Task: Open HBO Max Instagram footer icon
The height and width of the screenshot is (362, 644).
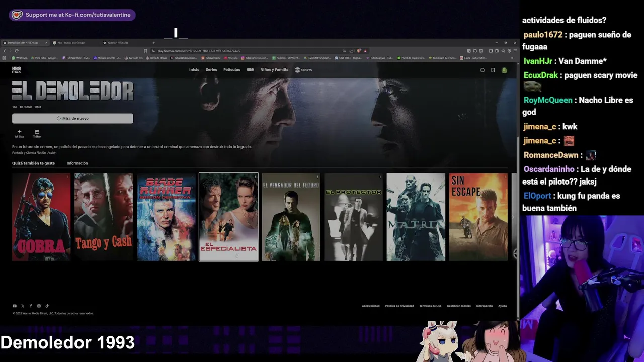Action: [x=39, y=306]
